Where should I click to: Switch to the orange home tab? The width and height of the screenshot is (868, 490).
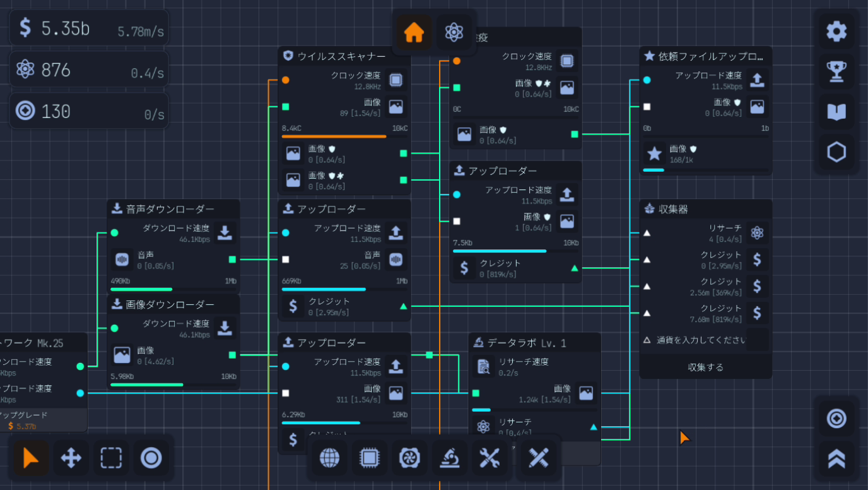coord(413,32)
